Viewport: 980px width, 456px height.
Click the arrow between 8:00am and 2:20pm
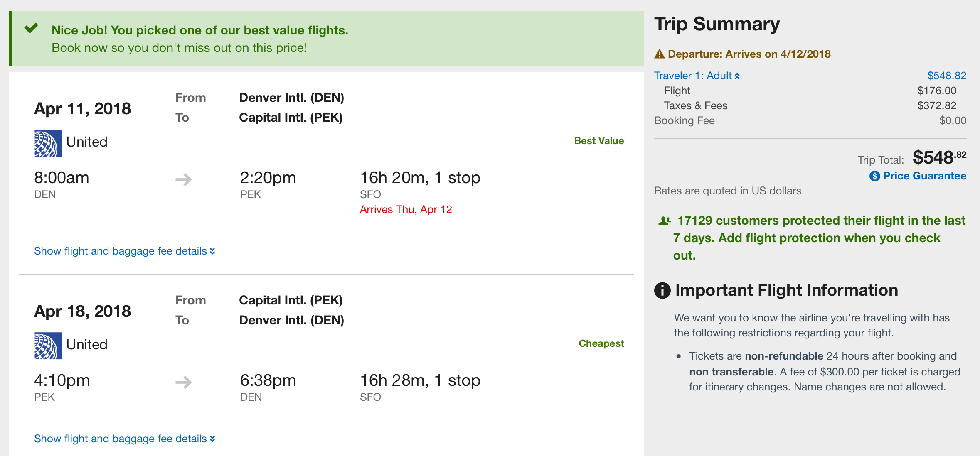[183, 179]
